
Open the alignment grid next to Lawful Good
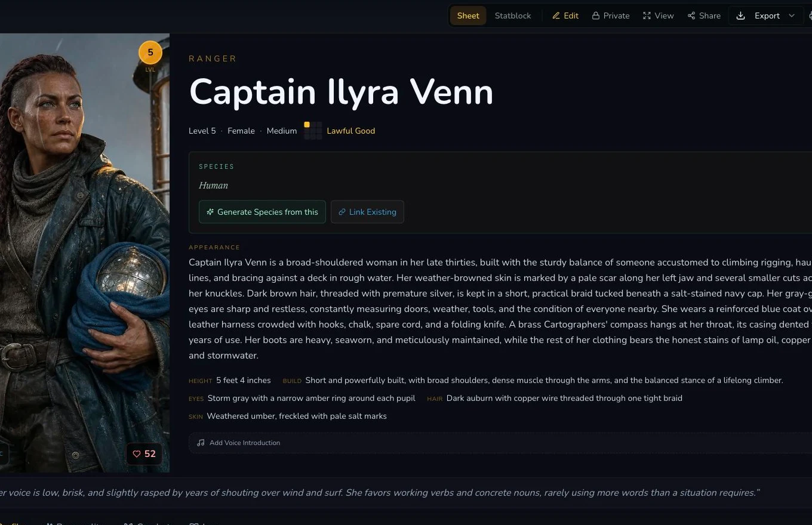[313, 131]
